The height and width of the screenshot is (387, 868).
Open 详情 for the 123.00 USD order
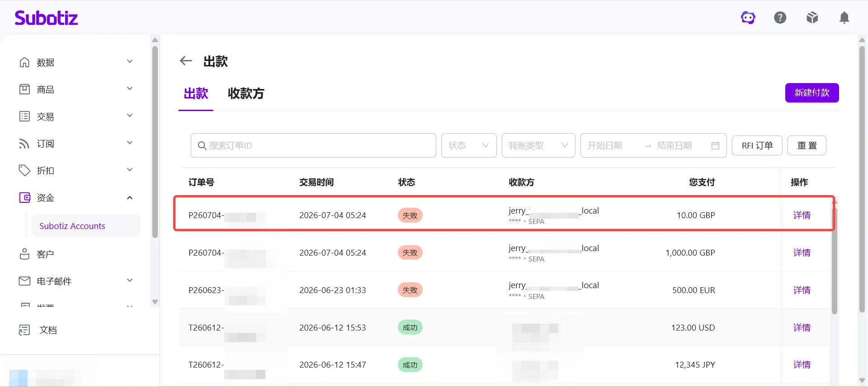point(802,328)
